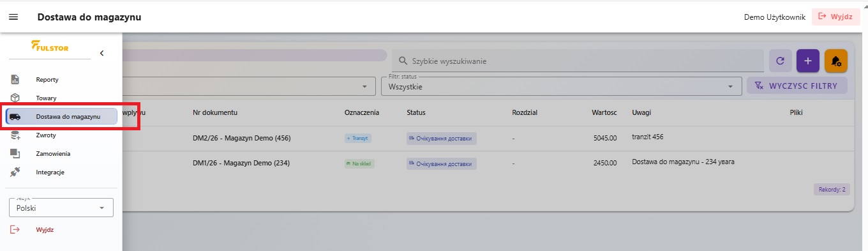The width and height of the screenshot is (868, 251).
Task: Open document DM1/26 - Magazyn Demo (234)
Action: [x=241, y=163]
